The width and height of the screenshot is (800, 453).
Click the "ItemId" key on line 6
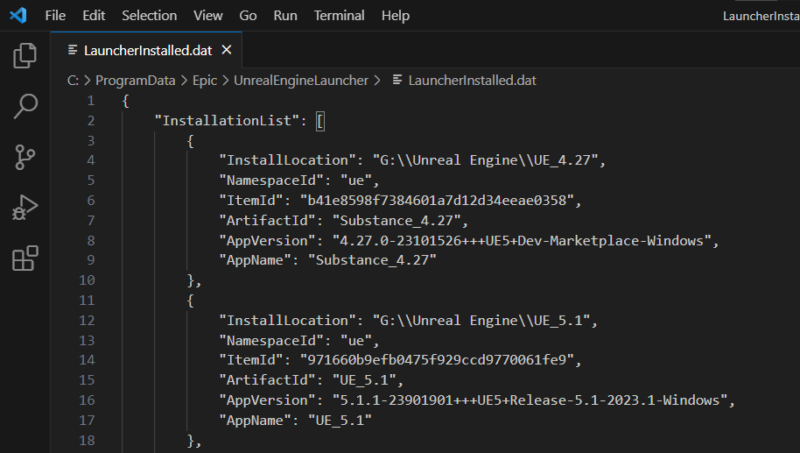point(251,200)
